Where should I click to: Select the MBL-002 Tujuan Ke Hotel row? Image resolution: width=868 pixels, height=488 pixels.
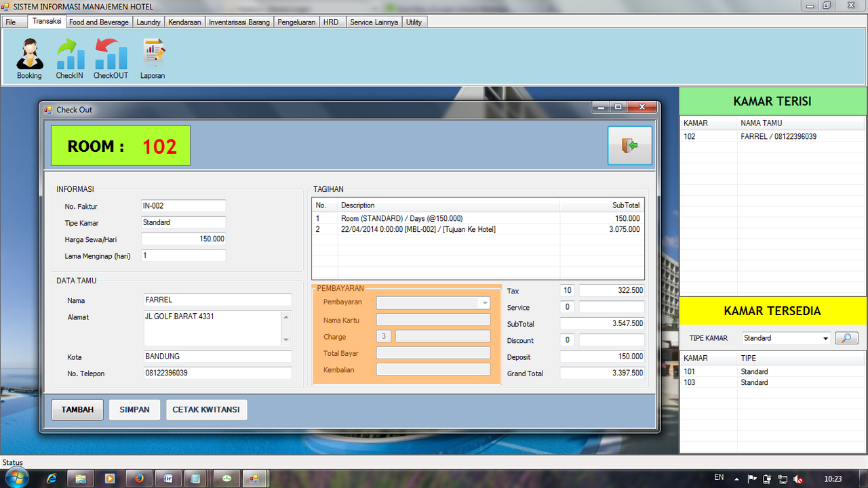pyautogui.click(x=477, y=229)
